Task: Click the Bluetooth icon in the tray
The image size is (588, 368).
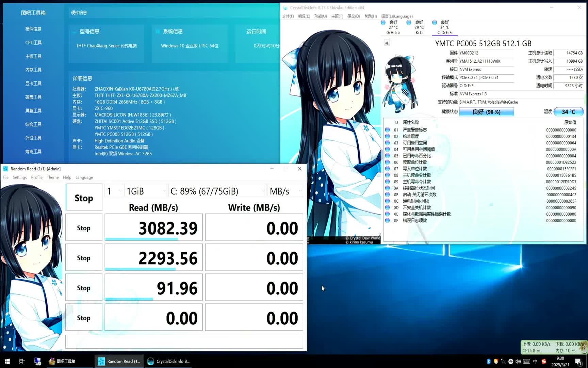Action: point(489,361)
